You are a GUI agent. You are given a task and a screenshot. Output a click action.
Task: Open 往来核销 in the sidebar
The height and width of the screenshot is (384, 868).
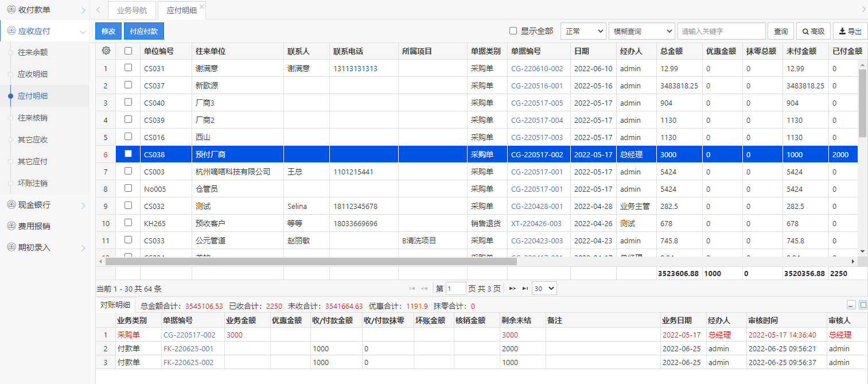33,118
